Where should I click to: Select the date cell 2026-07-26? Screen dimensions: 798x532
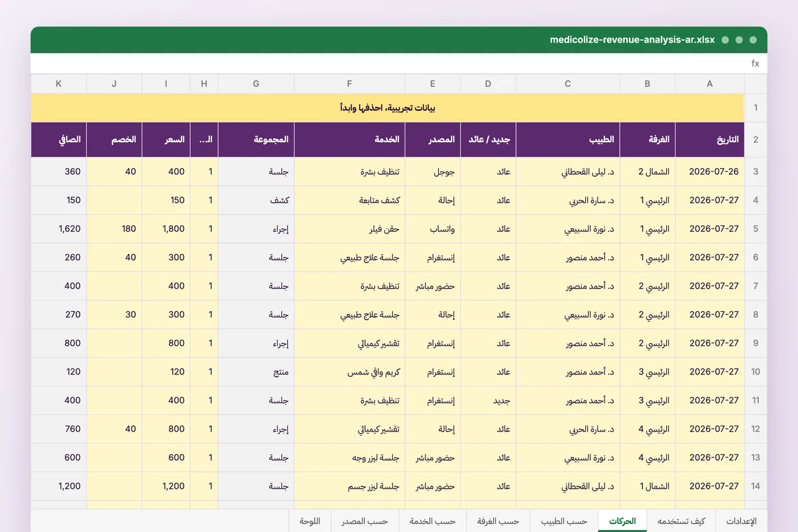[710, 172]
